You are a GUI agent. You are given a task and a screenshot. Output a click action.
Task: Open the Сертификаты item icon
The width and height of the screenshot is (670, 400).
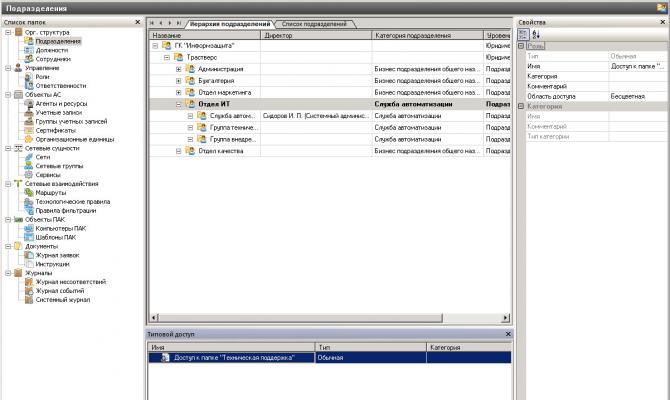point(29,130)
